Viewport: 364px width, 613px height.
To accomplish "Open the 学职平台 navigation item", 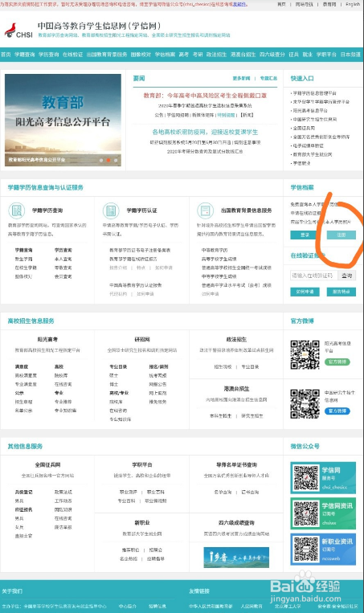I will point(326,55).
